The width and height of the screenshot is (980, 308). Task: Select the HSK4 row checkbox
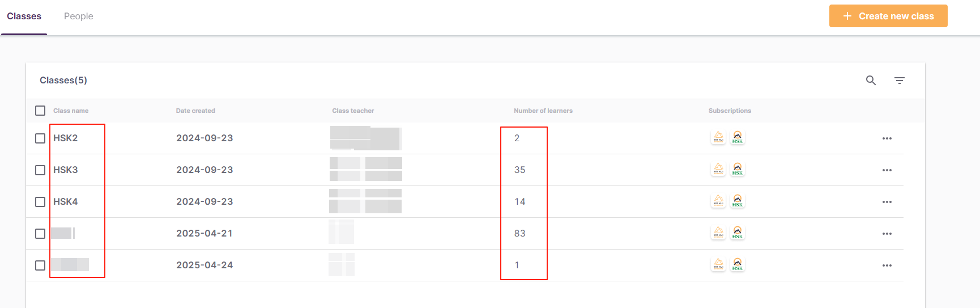(40, 202)
